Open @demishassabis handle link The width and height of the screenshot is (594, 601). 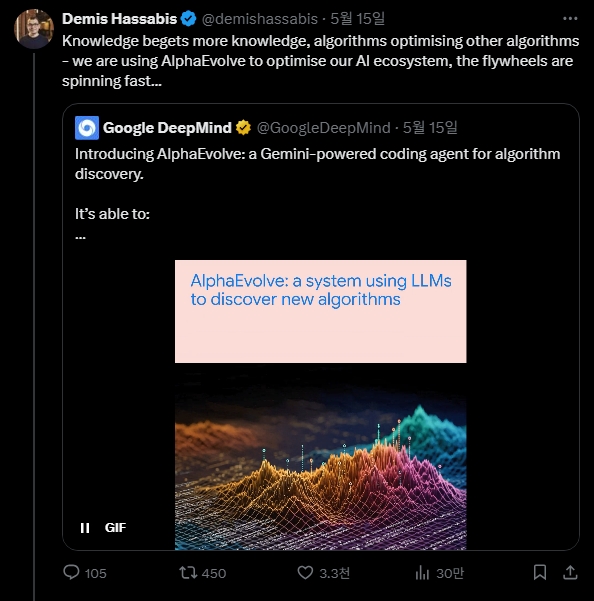(259, 19)
